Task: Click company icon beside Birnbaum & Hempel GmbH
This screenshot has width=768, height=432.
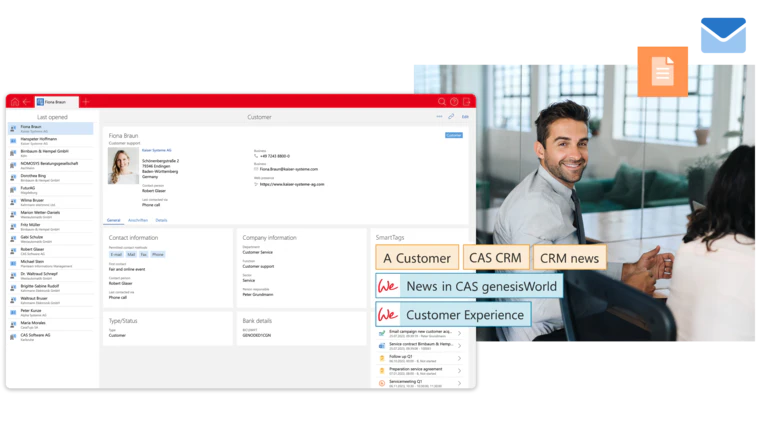Action: click(x=13, y=153)
